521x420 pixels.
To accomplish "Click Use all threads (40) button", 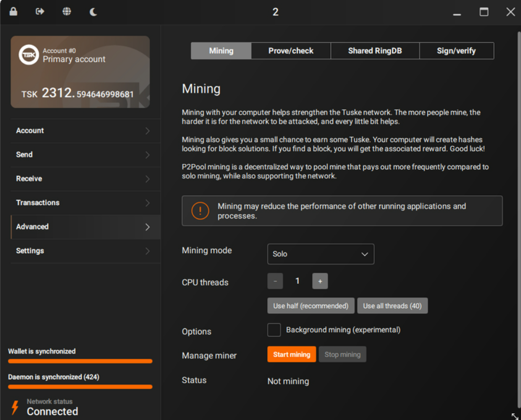I will point(392,306).
